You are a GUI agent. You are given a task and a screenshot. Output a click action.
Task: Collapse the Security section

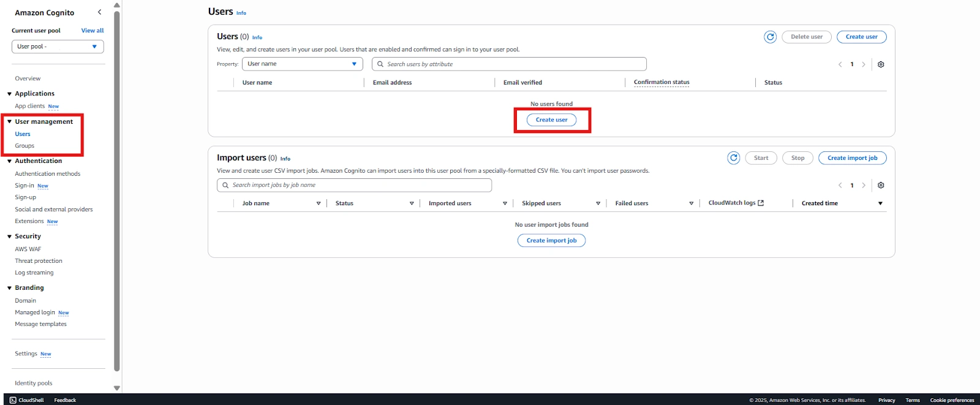[x=9, y=237]
